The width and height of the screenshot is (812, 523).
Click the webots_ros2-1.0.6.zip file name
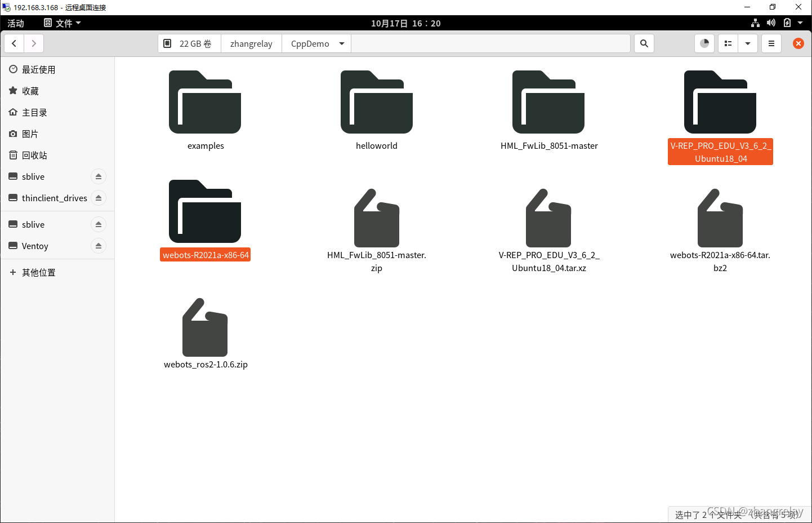(x=206, y=364)
